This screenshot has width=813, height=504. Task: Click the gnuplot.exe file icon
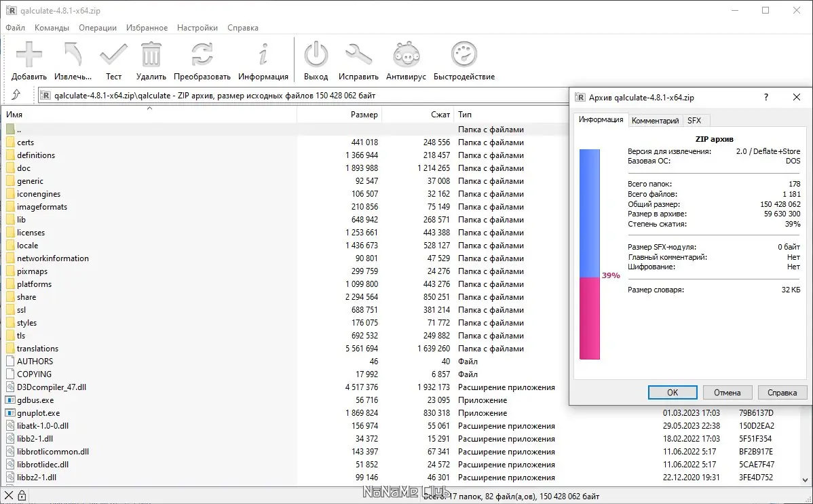click(10, 412)
